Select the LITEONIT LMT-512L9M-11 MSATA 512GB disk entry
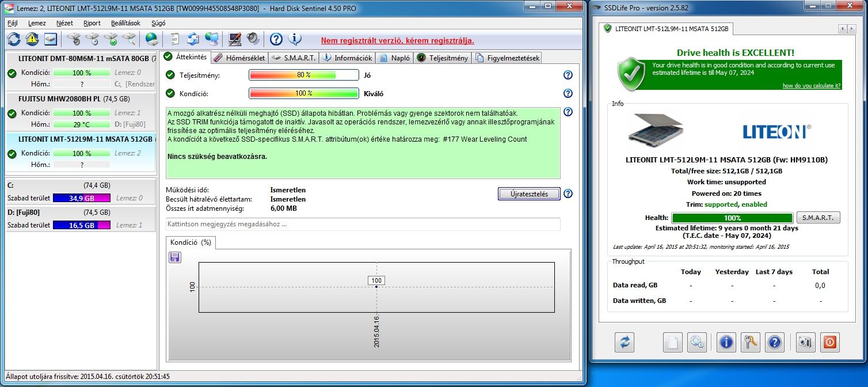 click(x=81, y=153)
